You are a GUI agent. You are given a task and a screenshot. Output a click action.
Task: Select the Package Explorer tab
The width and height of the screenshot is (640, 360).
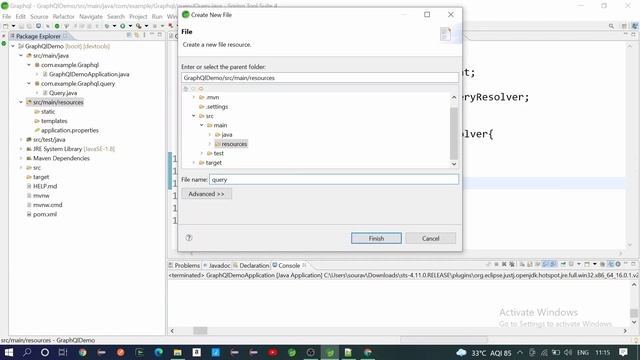38,36
